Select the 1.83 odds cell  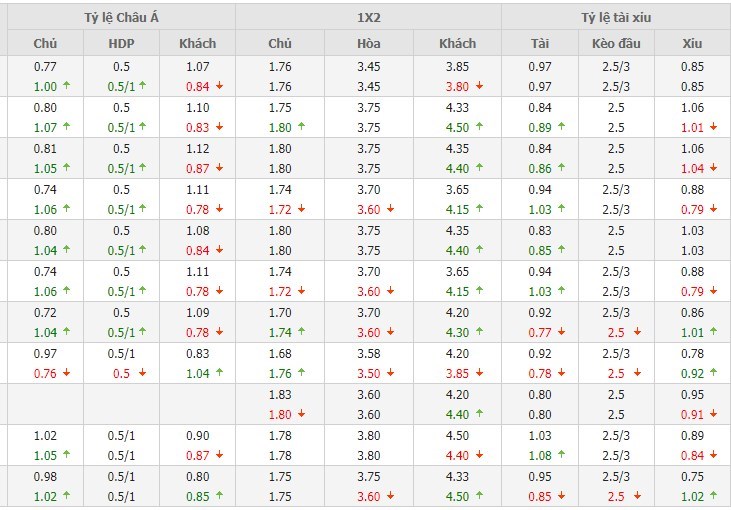coord(280,394)
